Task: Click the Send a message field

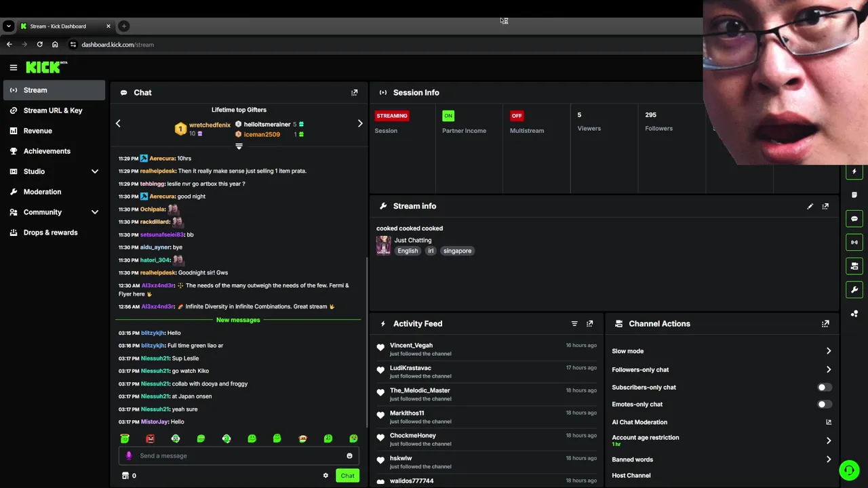Action: [239, 456]
